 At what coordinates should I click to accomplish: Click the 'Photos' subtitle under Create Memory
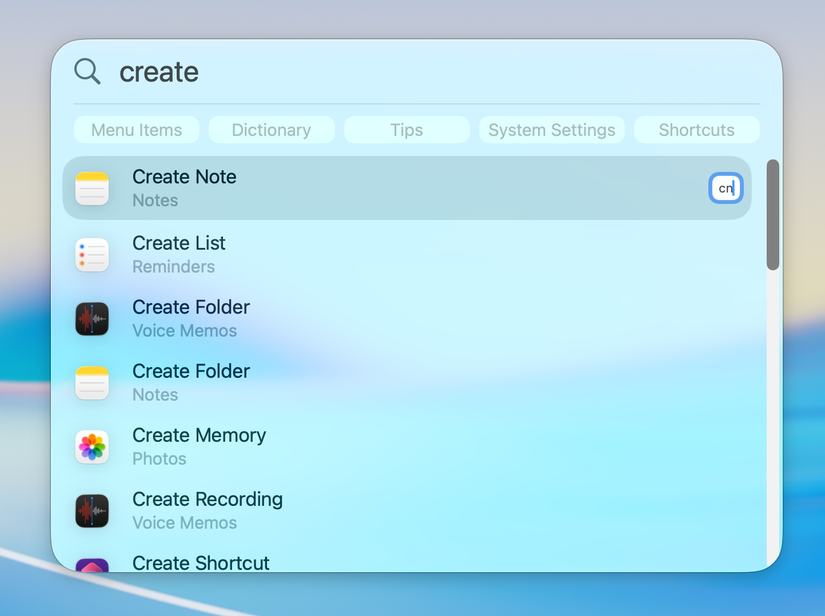click(x=159, y=459)
